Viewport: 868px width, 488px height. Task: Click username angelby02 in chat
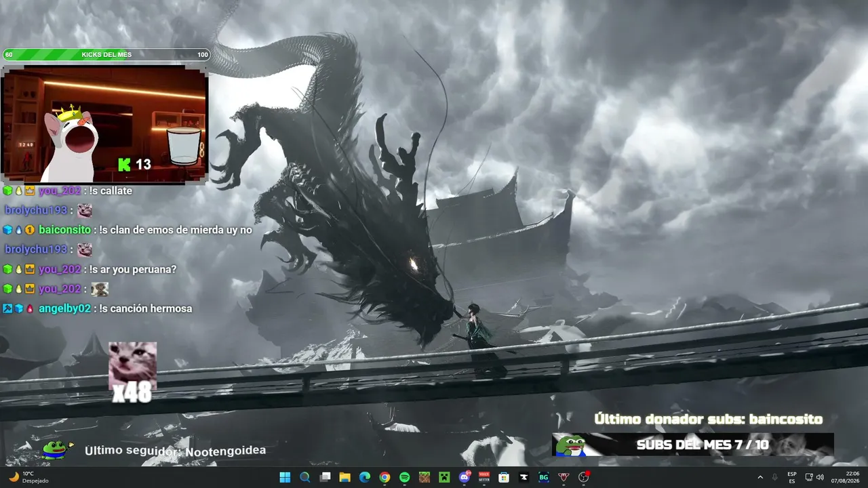[x=64, y=308]
